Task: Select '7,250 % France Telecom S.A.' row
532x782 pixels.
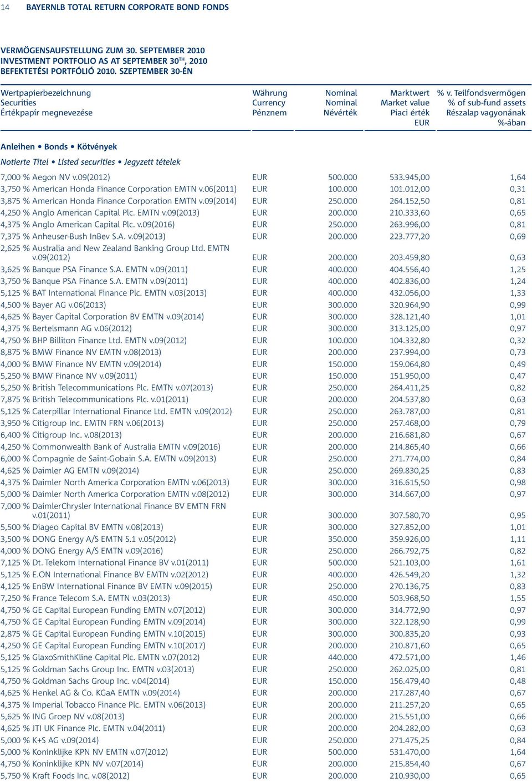Action: [263, 598]
